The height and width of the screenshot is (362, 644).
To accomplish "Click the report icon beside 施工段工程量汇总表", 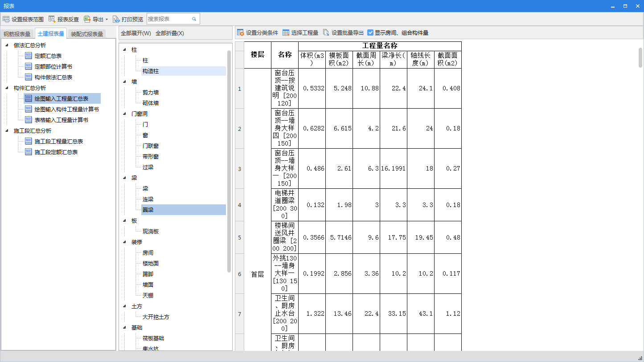I will click(x=29, y=141).
